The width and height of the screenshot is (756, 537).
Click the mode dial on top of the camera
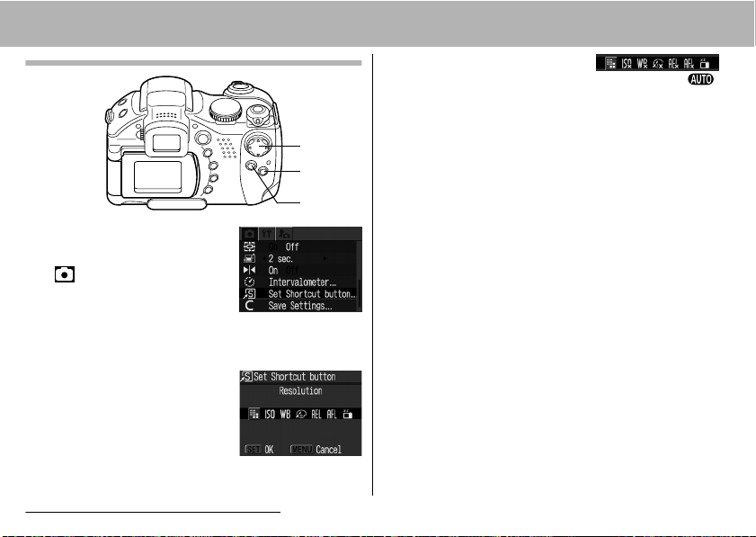(x=225, y=111)
